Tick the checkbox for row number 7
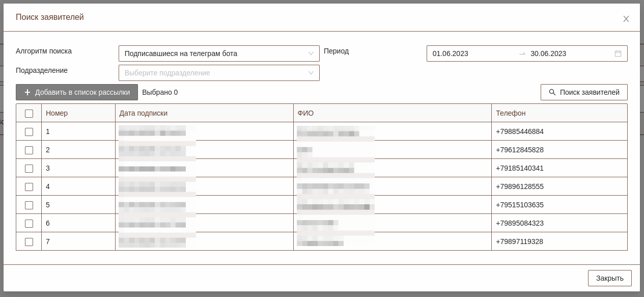 pyautogui.click(x=29, y=241)
